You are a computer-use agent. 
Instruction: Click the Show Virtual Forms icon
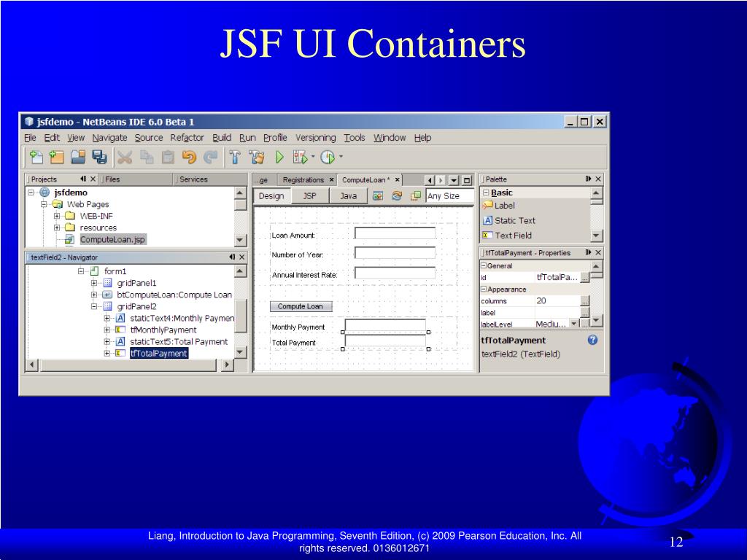pos(416,195)
